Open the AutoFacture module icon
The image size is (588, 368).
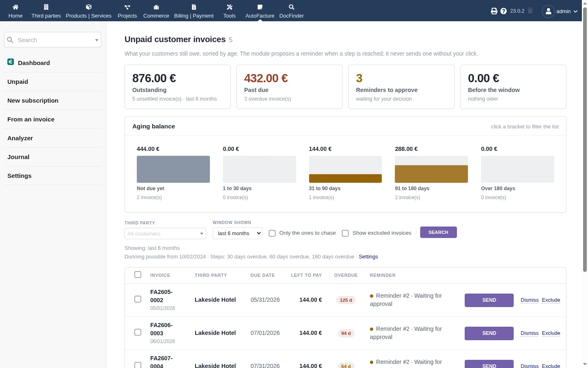click(260, 7)
